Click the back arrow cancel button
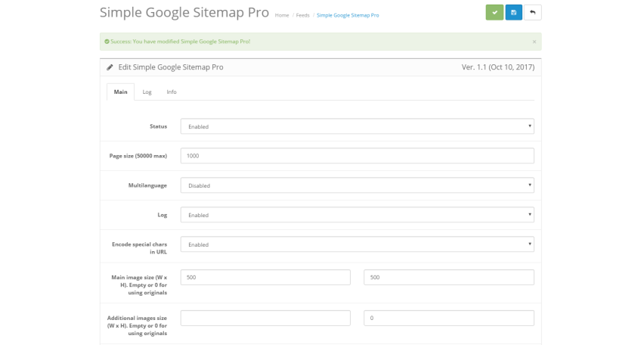This screenshot has width=644, height=345. [533, 12]
